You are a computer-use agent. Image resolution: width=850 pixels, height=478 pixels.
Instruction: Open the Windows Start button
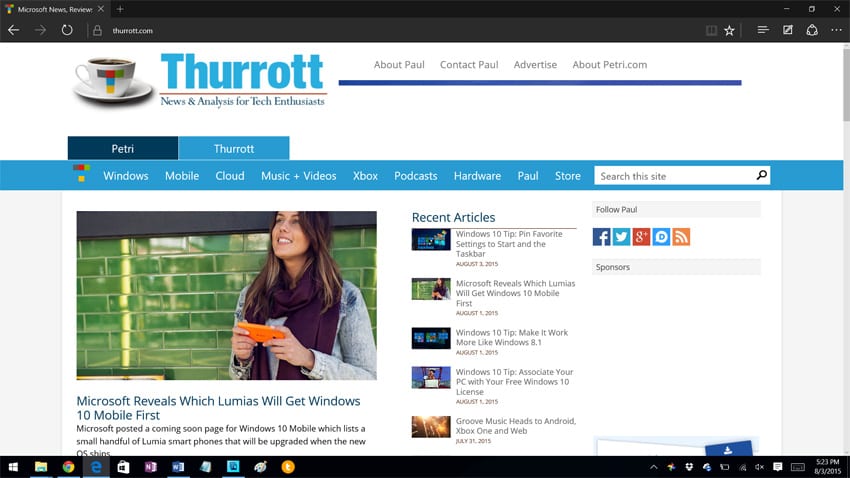coord(13,467)
